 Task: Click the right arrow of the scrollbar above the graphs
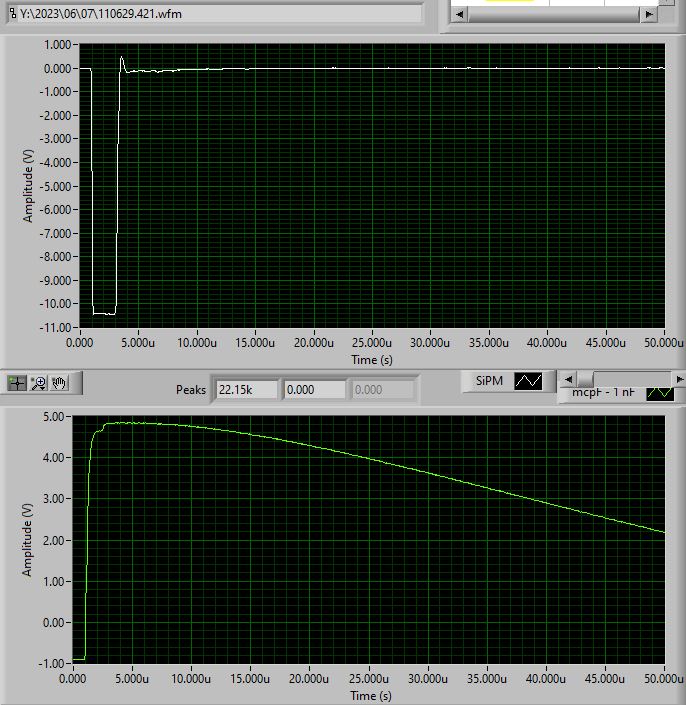coord(649,14)
